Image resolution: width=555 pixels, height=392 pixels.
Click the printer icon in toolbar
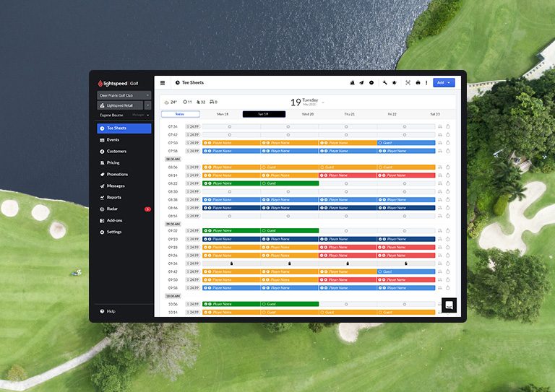[418, 83]
